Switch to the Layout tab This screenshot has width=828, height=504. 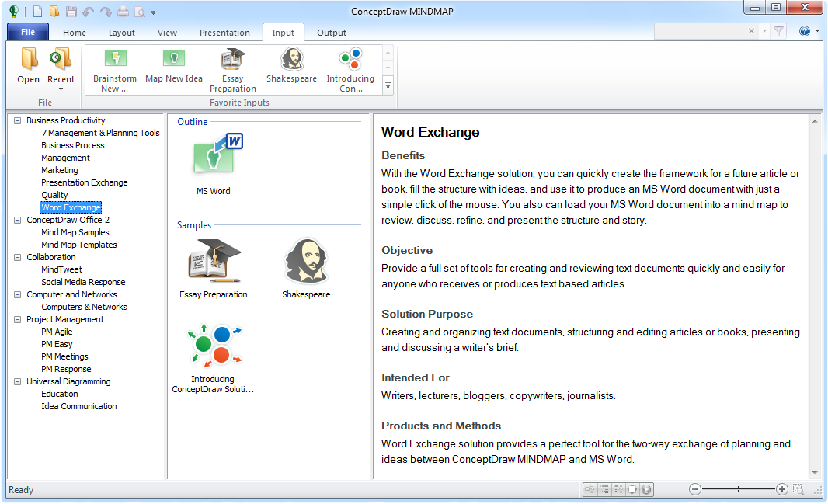click(x=121, y=33)
